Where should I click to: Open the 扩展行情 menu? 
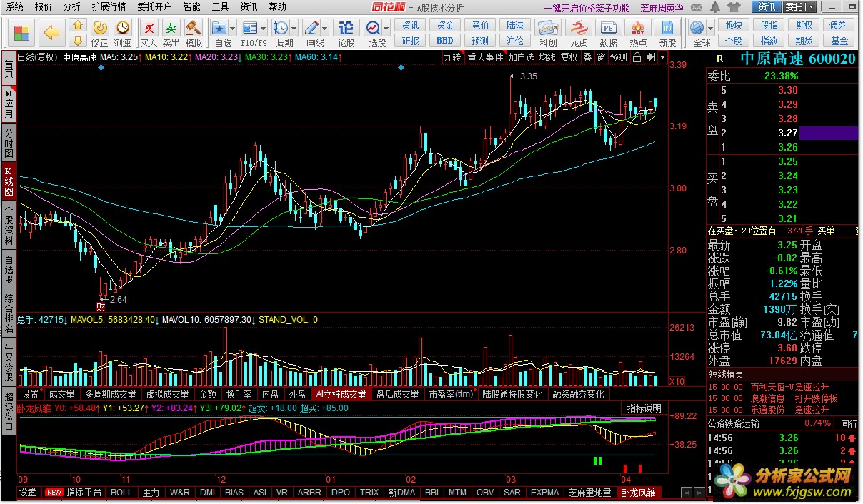tap(109, 6)
